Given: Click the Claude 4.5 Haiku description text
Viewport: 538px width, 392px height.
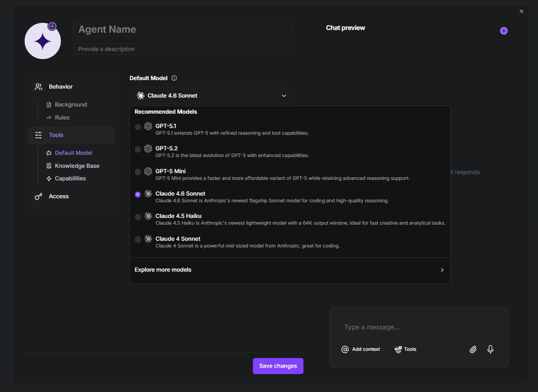Looking at the screenshot, I should [x=300, y=223].
